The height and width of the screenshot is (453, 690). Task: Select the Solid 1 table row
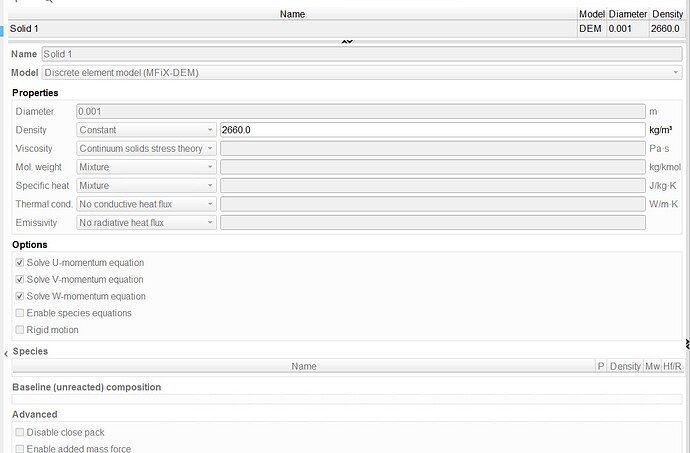coord(292,28)
